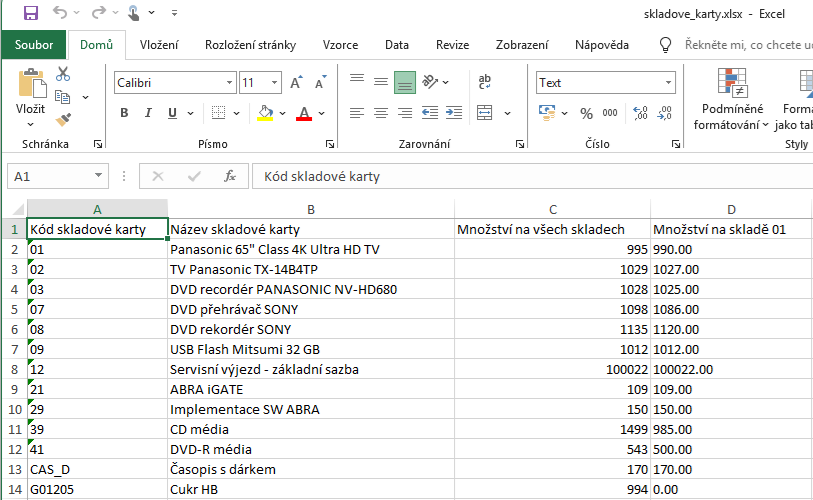
Task: Open accounting number format icon
Action: (547, 113)
